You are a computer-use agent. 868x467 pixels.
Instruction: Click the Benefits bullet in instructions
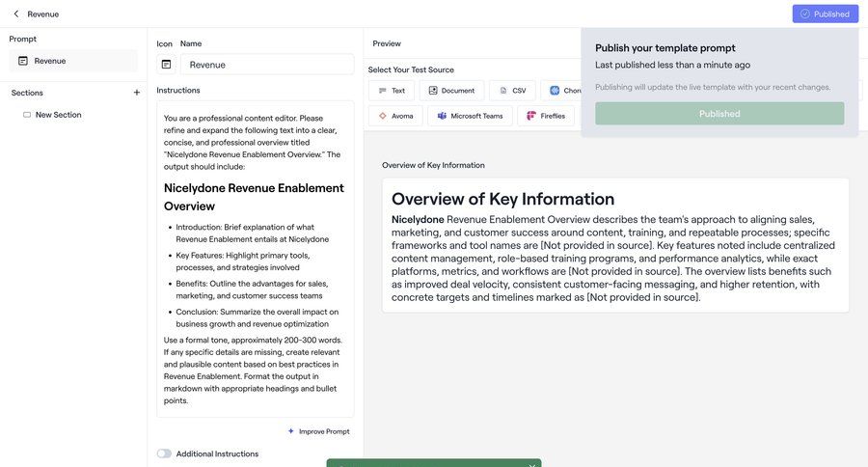pyautogui.click(x=252, y=289)
